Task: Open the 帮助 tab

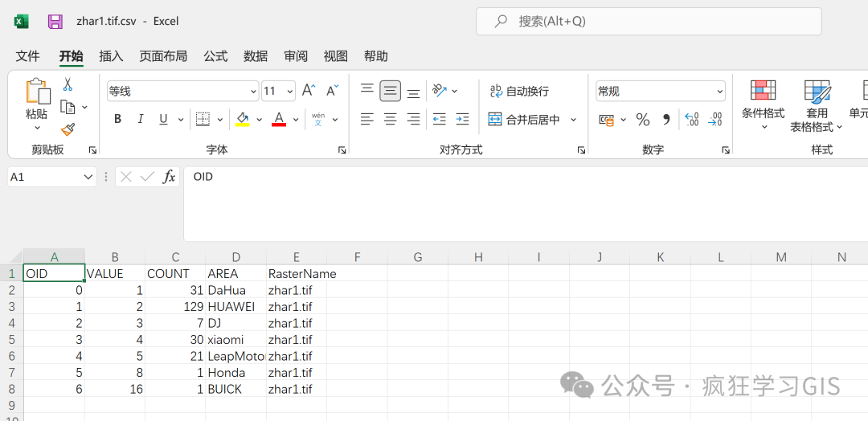Action: click(376, 56)
